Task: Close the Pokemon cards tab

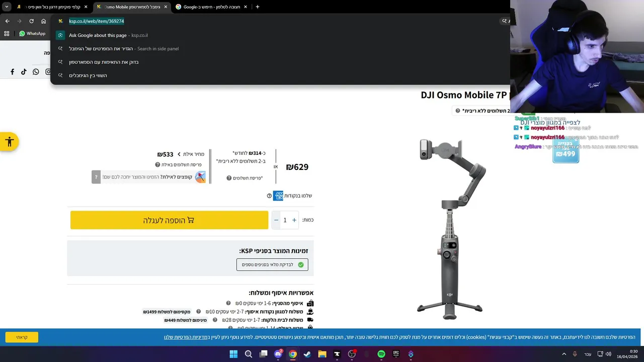Action: click(86, 7)
